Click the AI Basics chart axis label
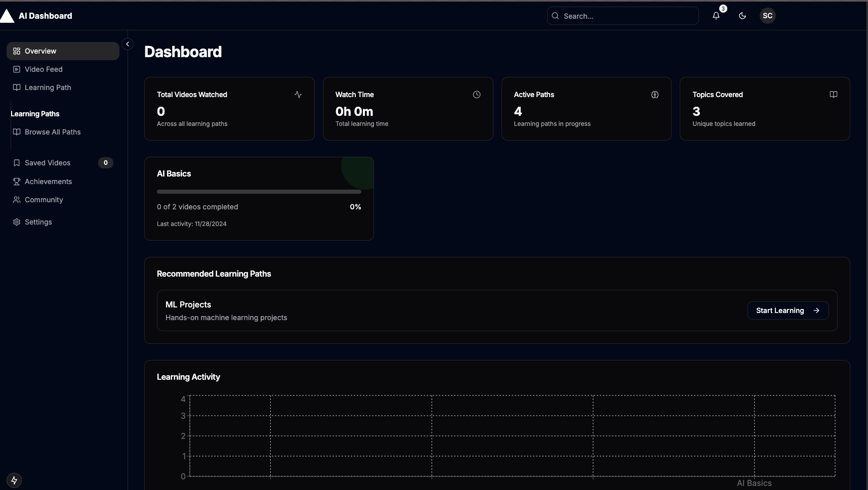 (x=754, y=483)
